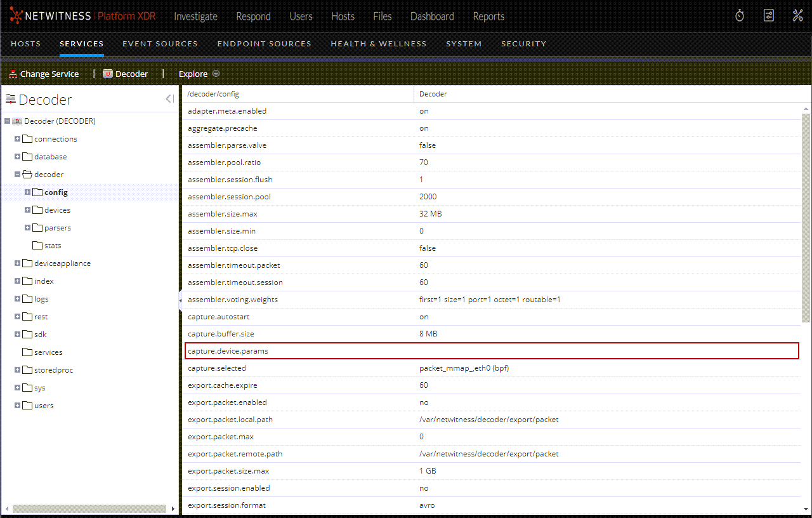812x518 pixels.
Task: Open the Investigate menu
Action: point(195,17)
